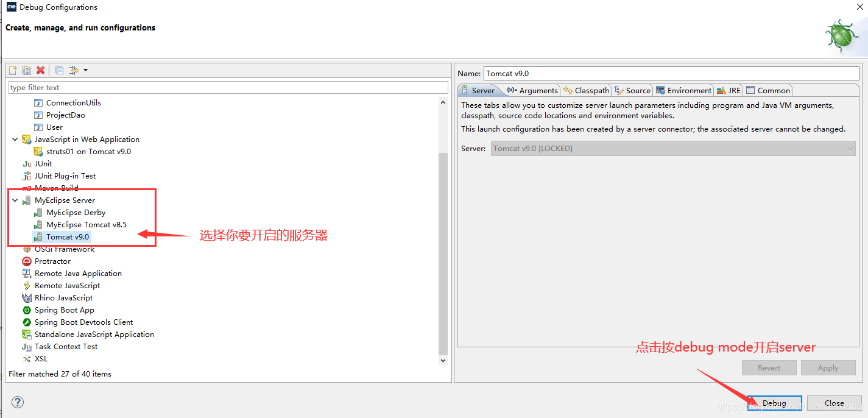The height and width of the screenshot is (418, 868).
Task: Click the Debug button
Action: tap(774, 403)
